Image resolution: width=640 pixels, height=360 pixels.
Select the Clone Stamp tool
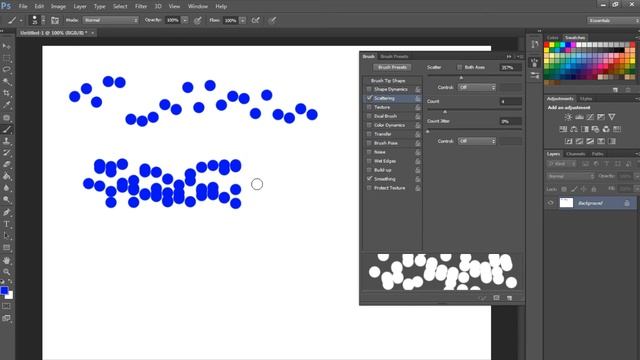tap(7, 141)
